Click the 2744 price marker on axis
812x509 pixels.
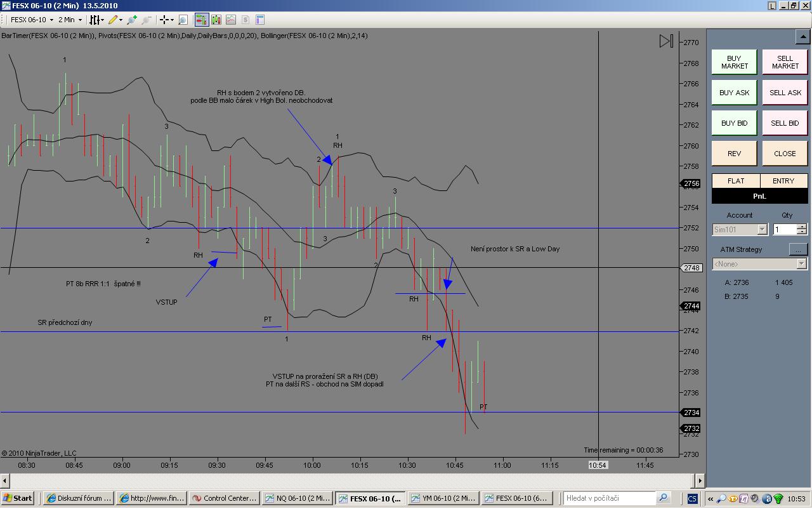click(x=691, y=306)
